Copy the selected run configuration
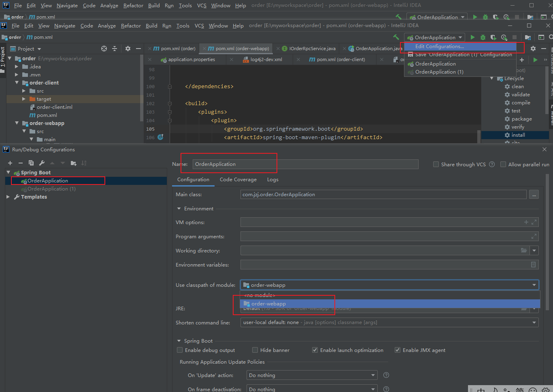This screenshot has height=392, width=553. click(31, 163)
